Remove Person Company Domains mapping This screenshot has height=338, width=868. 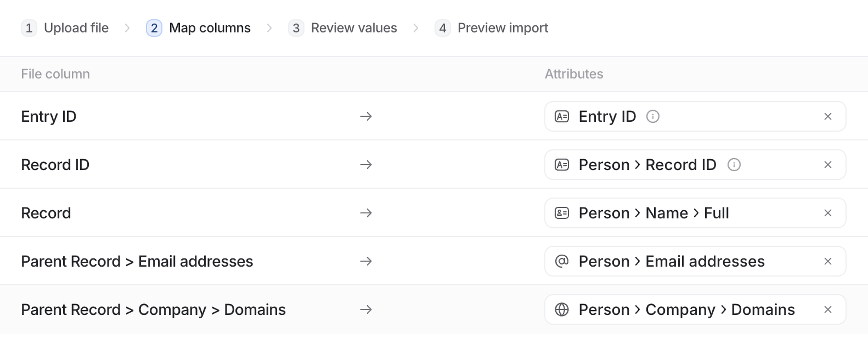click(828, 309)
